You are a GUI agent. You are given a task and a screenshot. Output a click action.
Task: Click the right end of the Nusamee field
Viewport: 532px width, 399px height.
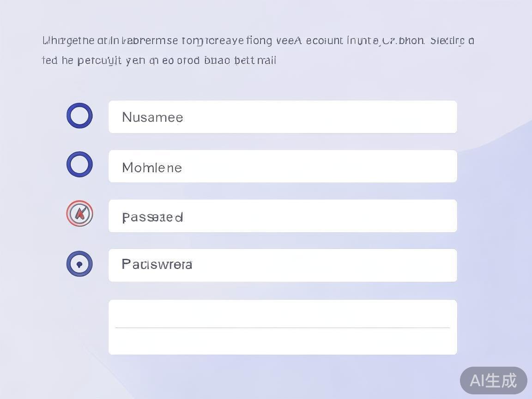443,117
